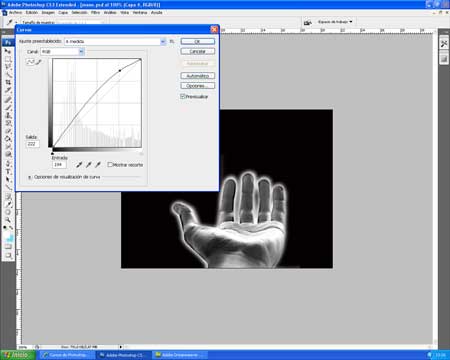Choose the pencil draw-curve icon
The width and height of the screenshot is (450, 360).
click(x=39, y=62)
